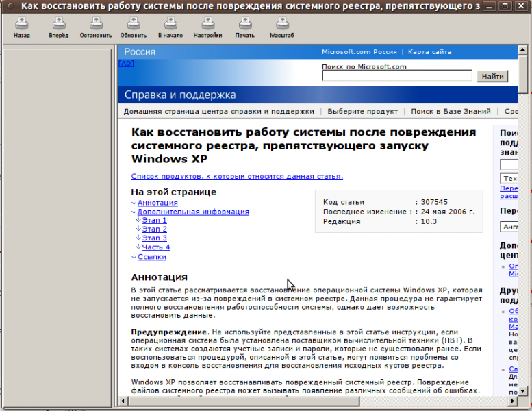532x411 pixels.
Task: Go home via the В начало icon
Action: tap(170, 27)
